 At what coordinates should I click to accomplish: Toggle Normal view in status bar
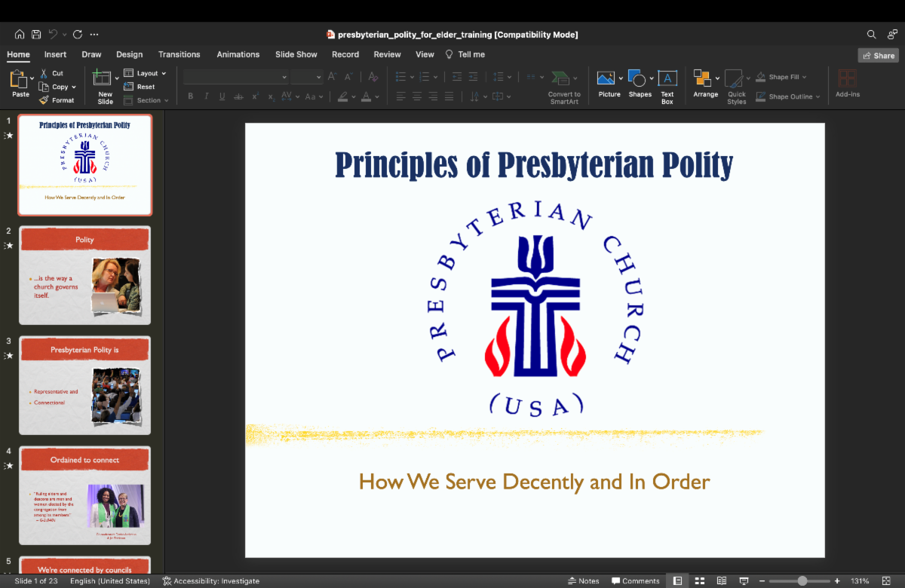[677, 581]
